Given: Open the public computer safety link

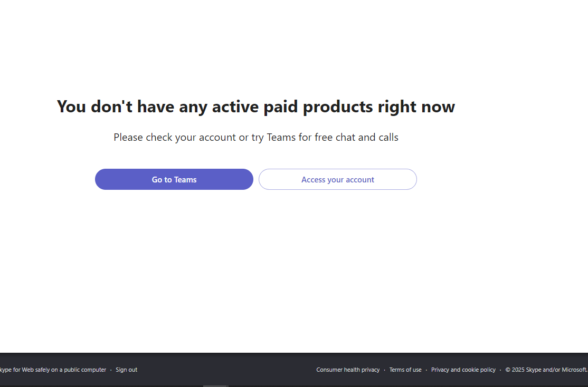Looking at the screenshot, I should pyautogui.click(x=53, y=370).
